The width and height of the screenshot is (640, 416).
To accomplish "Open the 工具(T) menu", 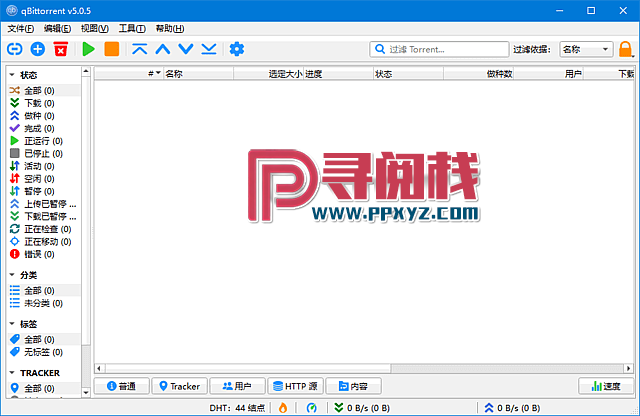I will click(132, 29).
